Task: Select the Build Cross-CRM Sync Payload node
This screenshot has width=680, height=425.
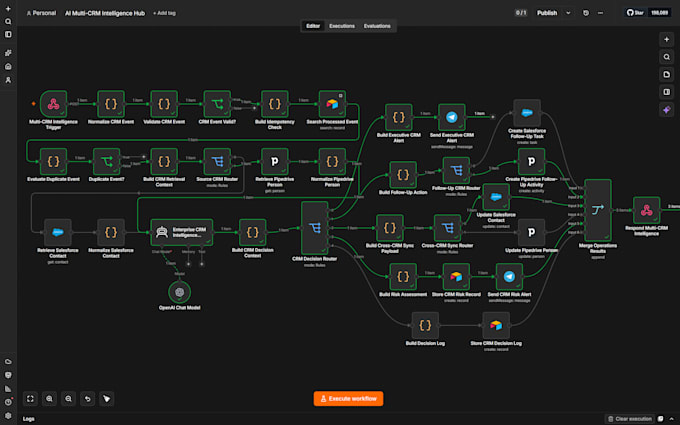Action: coord(389,228)
